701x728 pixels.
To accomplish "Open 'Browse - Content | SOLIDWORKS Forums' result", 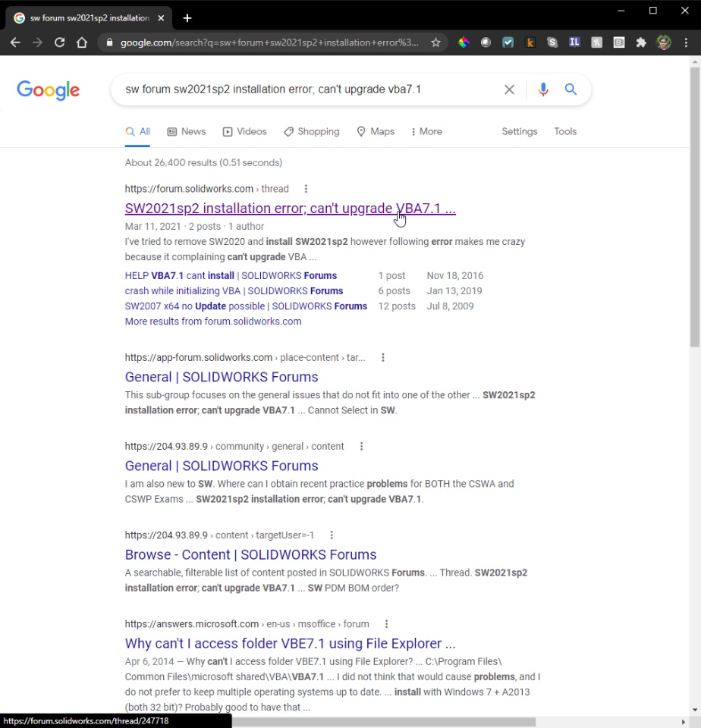I will (251, 555).
